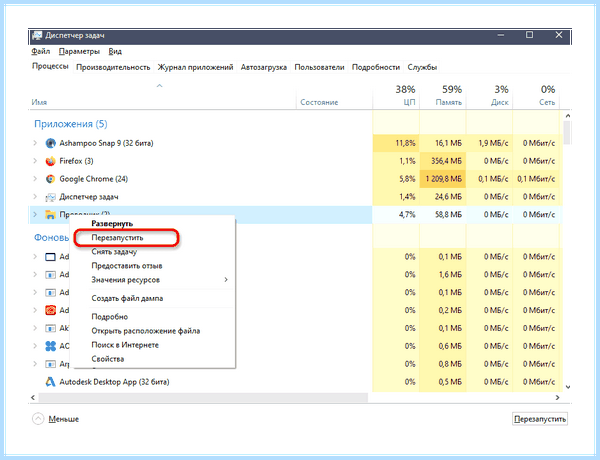
Task: Switch to the Подробности tab
Action: [376, 67]
